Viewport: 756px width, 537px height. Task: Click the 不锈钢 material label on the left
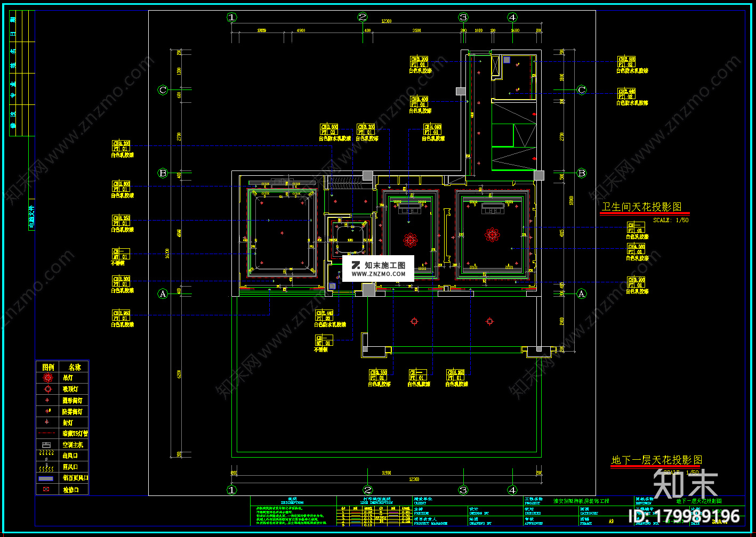click(118, 263)
